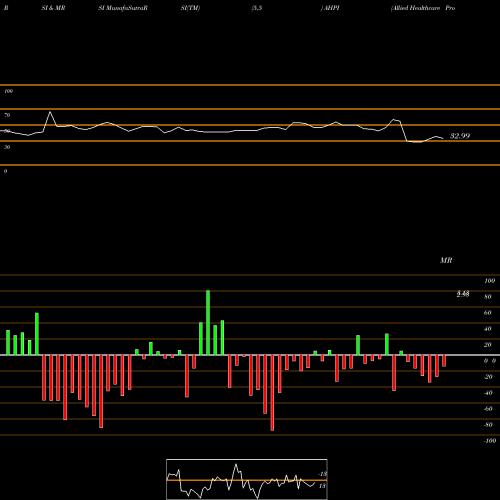Click the 'Allied Healthcare Pro' company name
This screenshot has height=500, width=500.
423,8
